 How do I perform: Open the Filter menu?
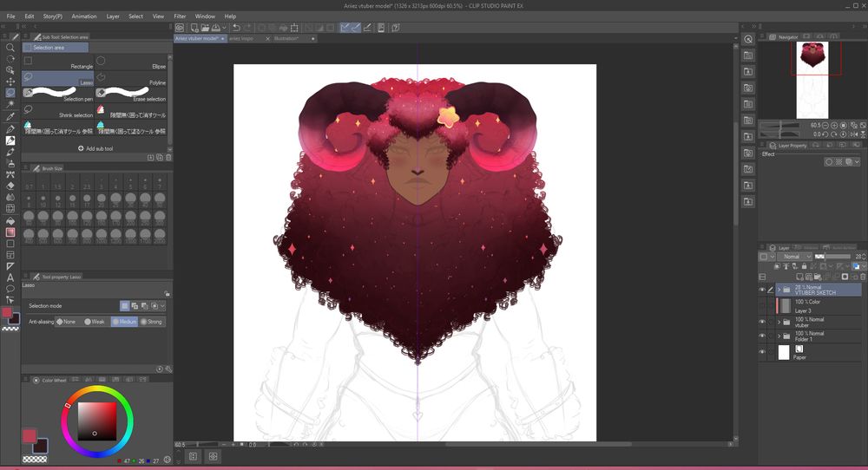coord(180,16)
